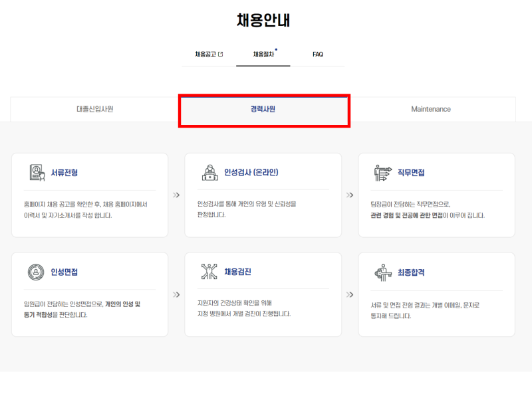Switch to the 대졸신입사원 tab
532x394 pixels.
pyautogui.click(x=94, y=109)
